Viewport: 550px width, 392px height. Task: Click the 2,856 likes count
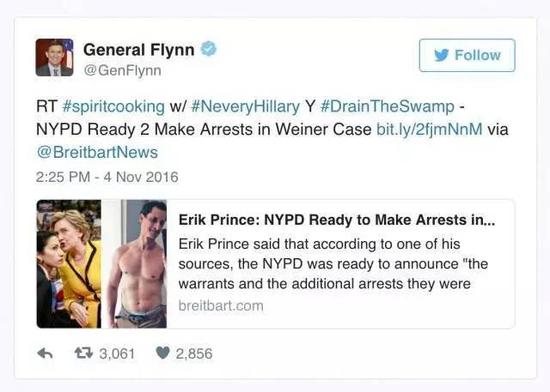194,353
